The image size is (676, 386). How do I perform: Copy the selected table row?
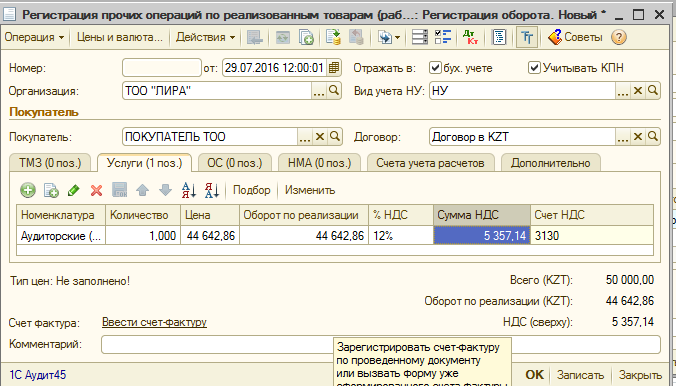(51, 190)
